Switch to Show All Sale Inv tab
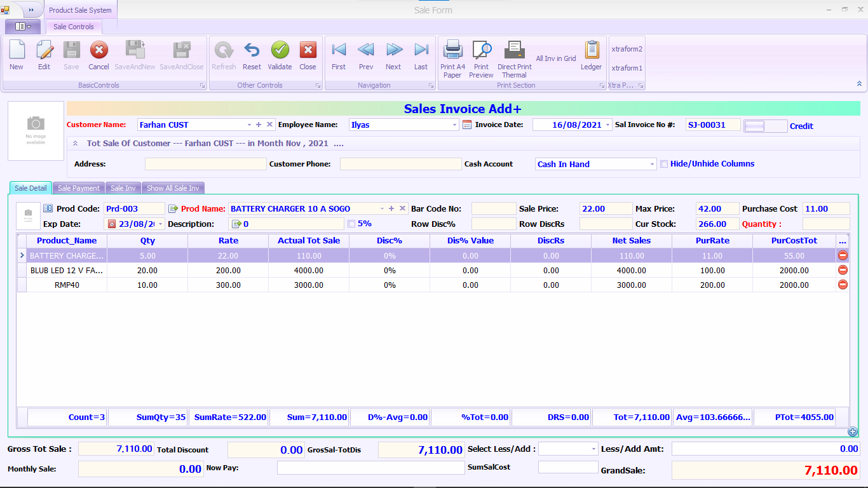868x488 pixels. [x=173, y=188]
